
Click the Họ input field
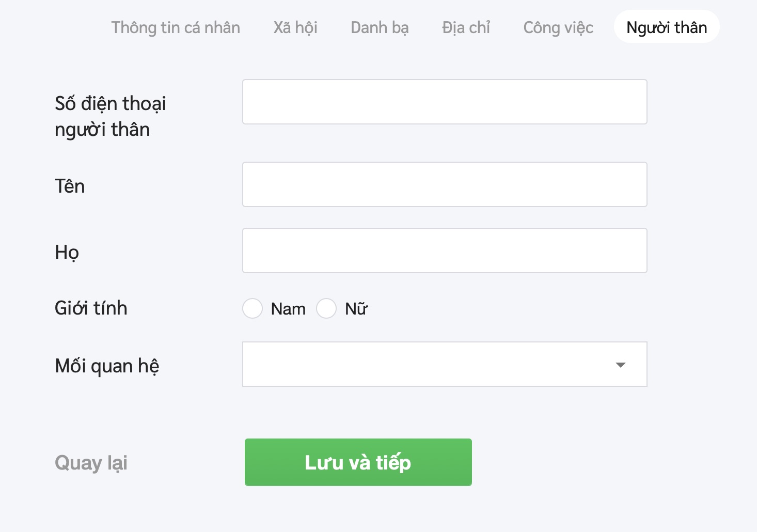pos(445,251)
